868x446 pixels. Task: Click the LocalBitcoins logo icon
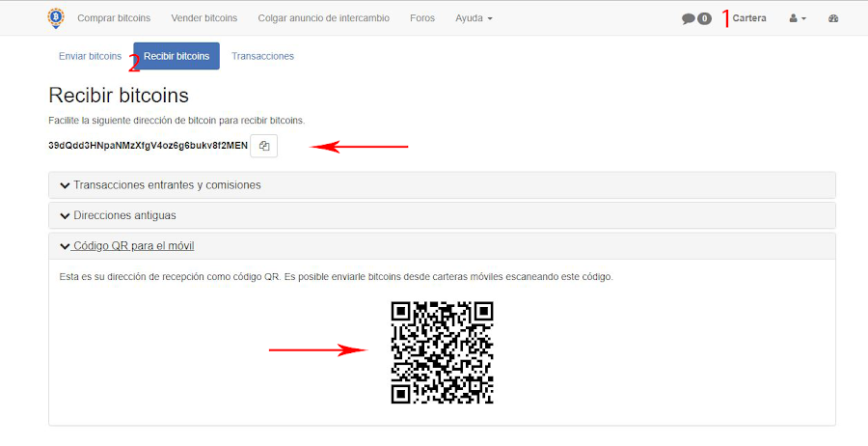[56, 18]
